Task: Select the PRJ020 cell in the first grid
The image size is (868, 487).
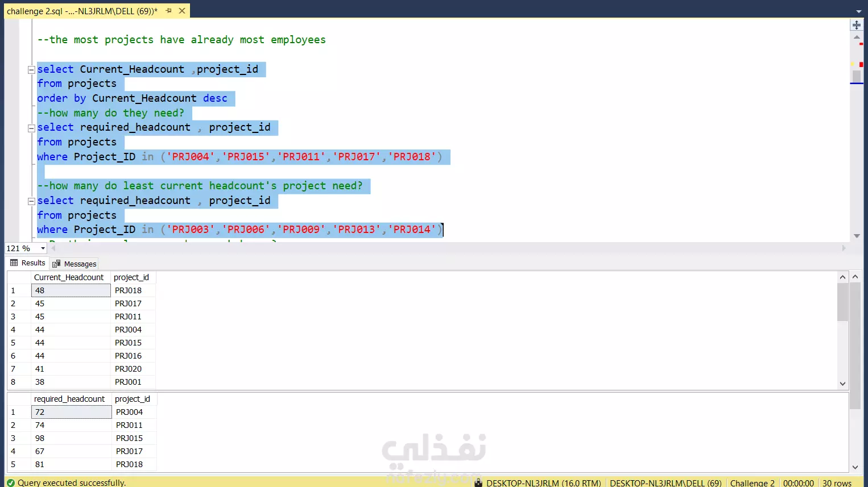Action: click(x=133, y=369)
